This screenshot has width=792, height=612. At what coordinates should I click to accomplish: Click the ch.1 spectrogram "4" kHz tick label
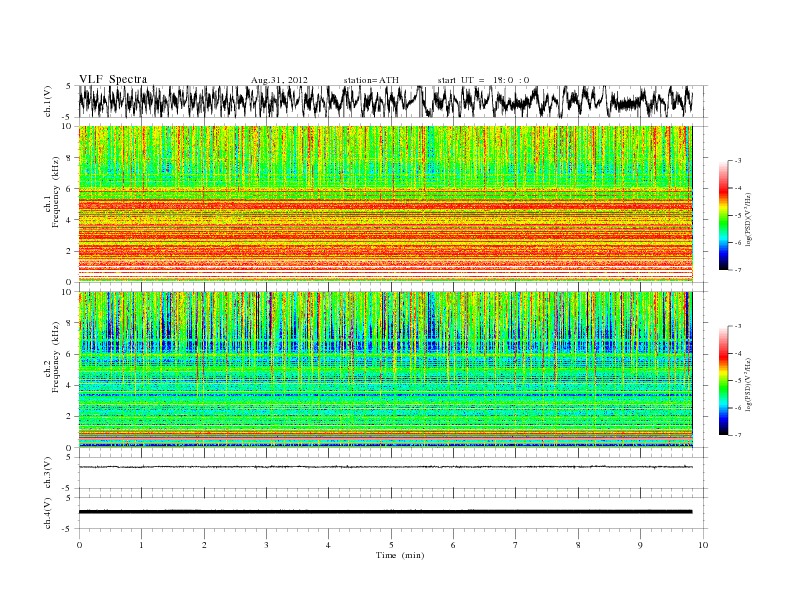click(69, 220)
